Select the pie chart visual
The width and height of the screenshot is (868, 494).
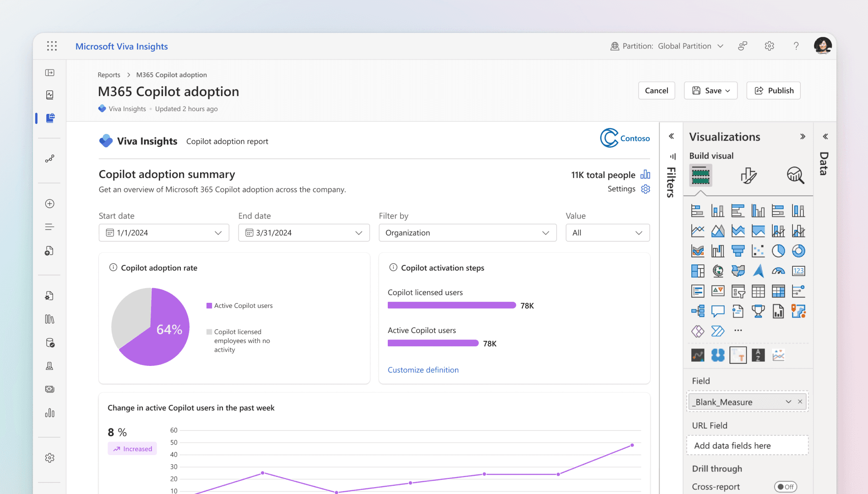778,251
